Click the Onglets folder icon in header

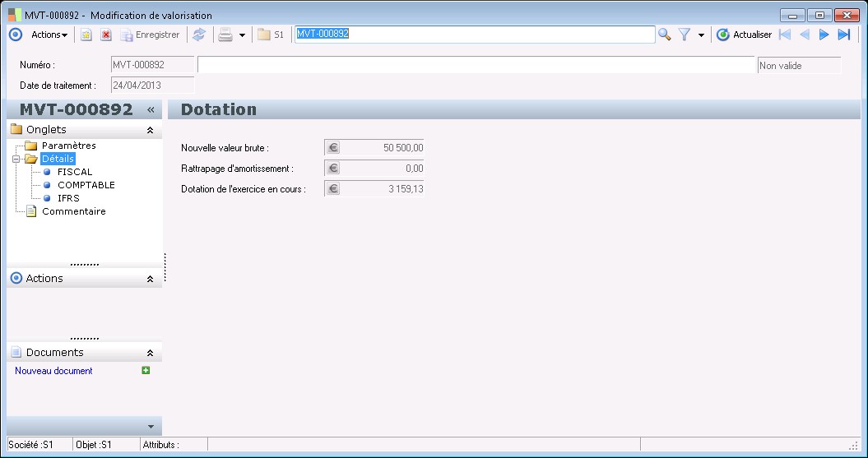16,129
